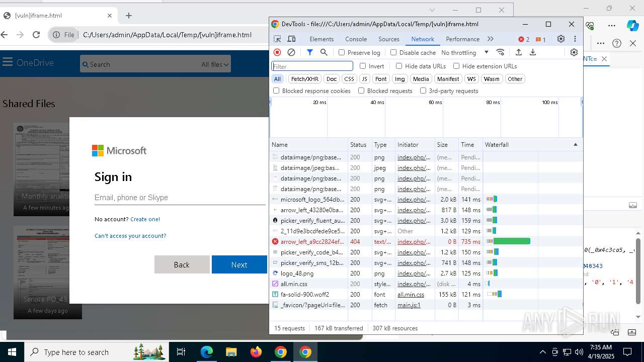
Task: Open the OneDrive hamburger menu
Action: 8,62
